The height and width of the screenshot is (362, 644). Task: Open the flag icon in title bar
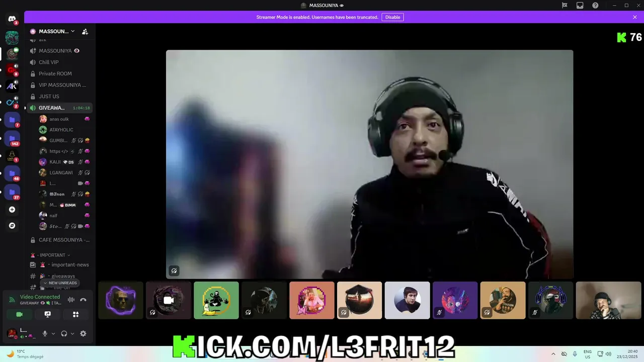(565, 6)
